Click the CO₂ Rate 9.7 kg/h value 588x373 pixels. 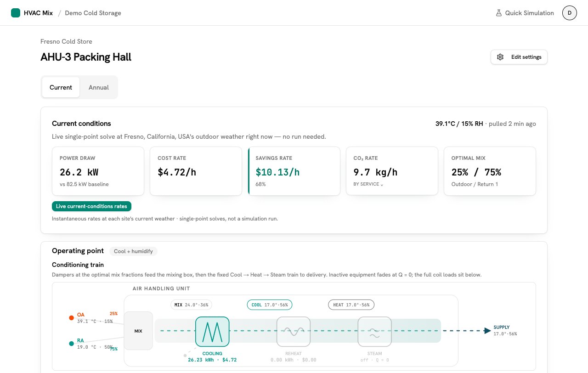[x=375, y=172]
